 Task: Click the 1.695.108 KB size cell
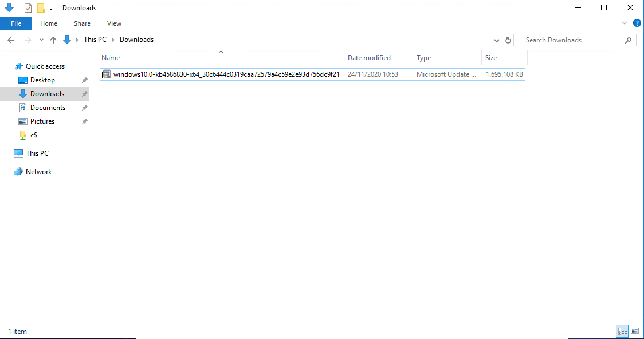click(x=504, y=74)
